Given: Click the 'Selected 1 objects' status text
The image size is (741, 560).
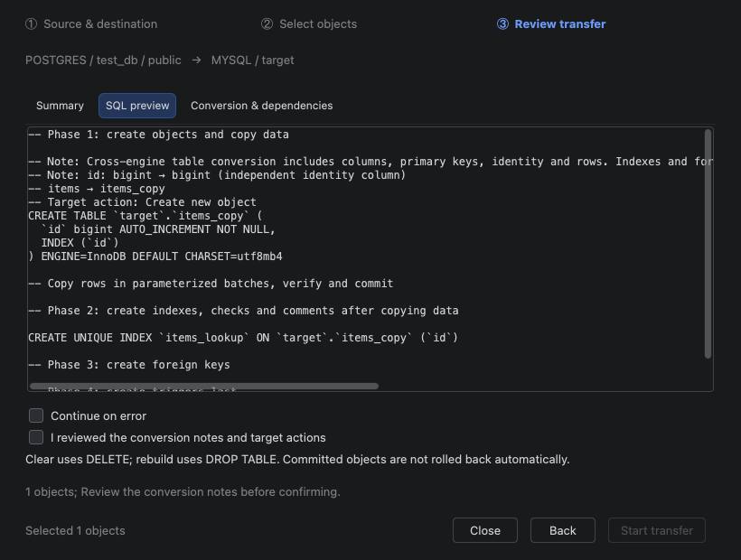Looking at the screenshot, I should (x=75, y=531).
